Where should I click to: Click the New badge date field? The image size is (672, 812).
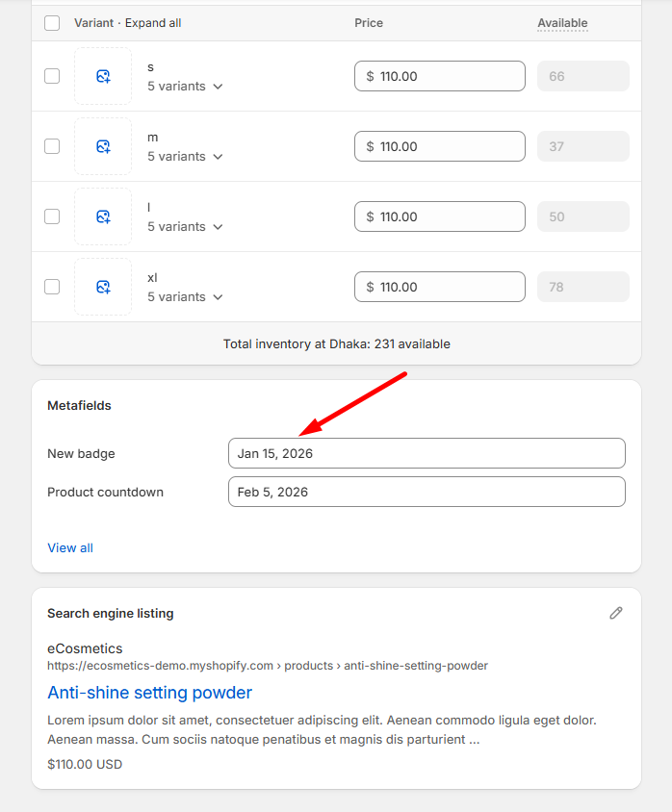426,454
